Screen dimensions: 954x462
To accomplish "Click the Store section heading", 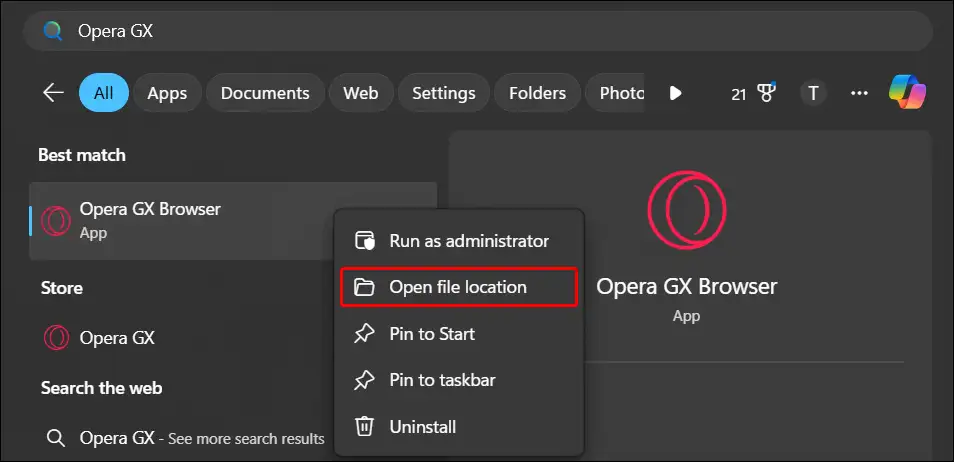I will click(x=61, y=288).
